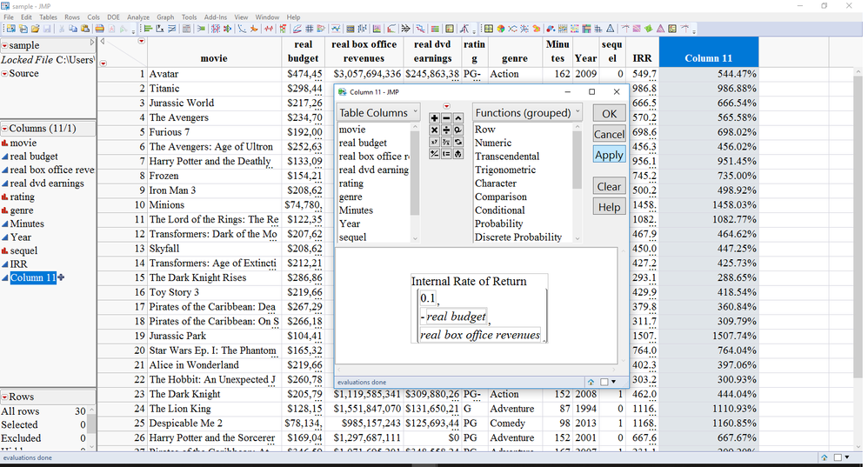Open the Analyze menu
This screenshot has height=467, width=868.
pos(138,17)
